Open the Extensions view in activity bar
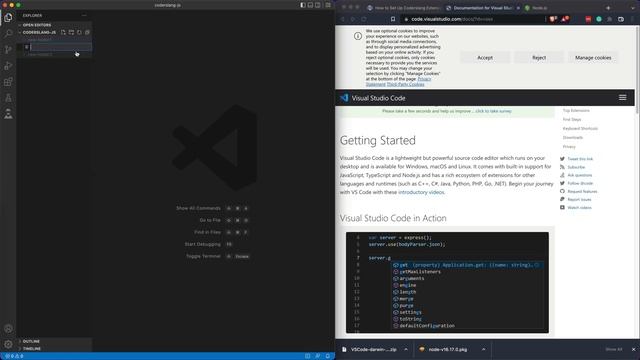Screen dimensions: 640x360 (8, 82)
